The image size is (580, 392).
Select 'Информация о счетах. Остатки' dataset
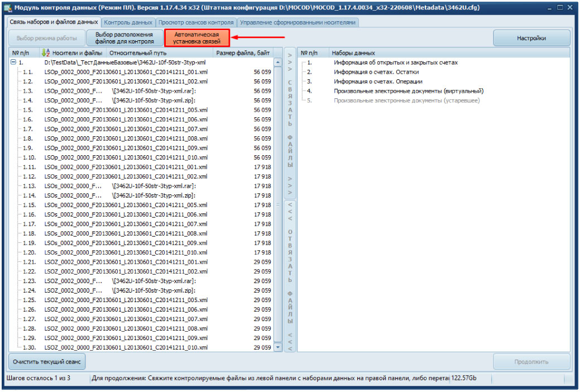point(376,72)
